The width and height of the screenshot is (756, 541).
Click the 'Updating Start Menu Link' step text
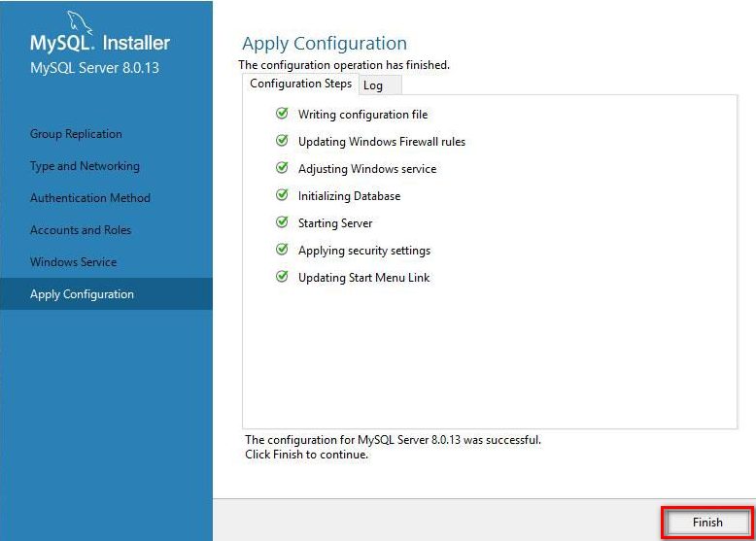coord(363,278)
